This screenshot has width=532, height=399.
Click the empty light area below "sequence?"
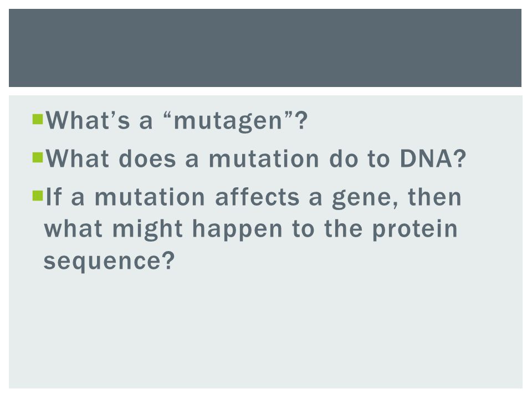point(265,329)
